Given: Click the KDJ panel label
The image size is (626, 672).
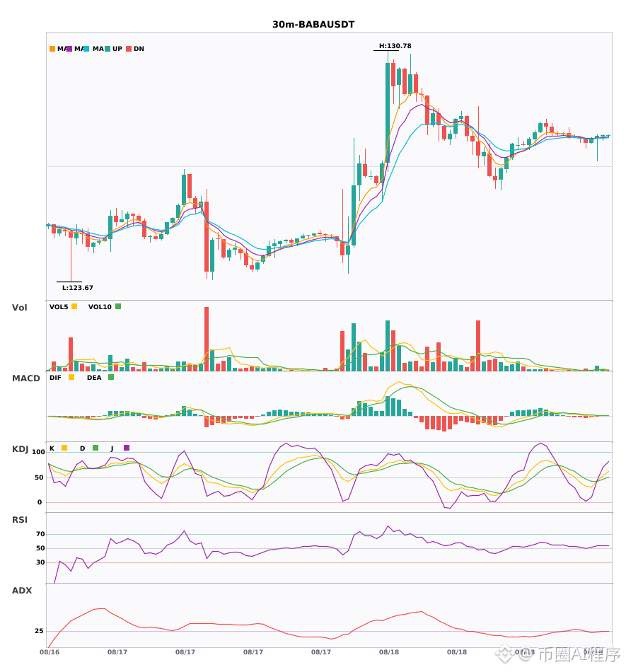Looking at the screenshot, I should 20,449.
